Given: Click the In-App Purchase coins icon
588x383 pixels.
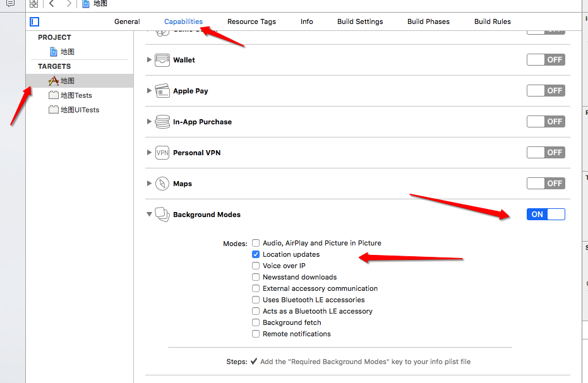Looking at the screenshot, I should pos(162,122).
